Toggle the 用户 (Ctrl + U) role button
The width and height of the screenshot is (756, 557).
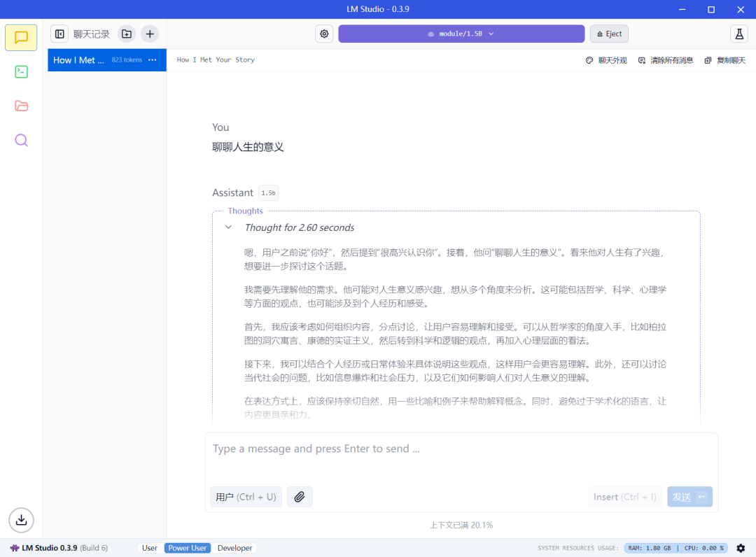(x=246, y=497)
